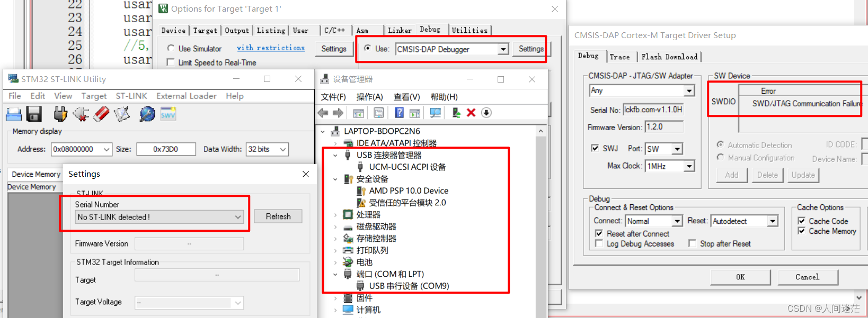Click Disconnect from target icon
The height and width of the screenshot is (318, 868).
81,114
